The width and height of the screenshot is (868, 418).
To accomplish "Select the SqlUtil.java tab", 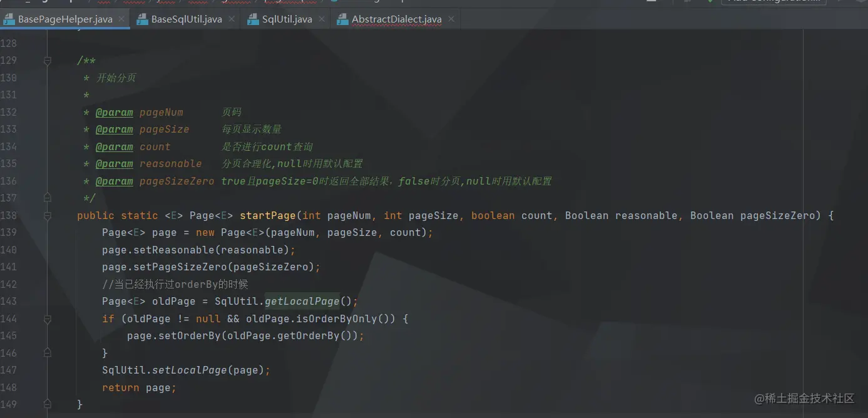I will click(x=287, y=19).
